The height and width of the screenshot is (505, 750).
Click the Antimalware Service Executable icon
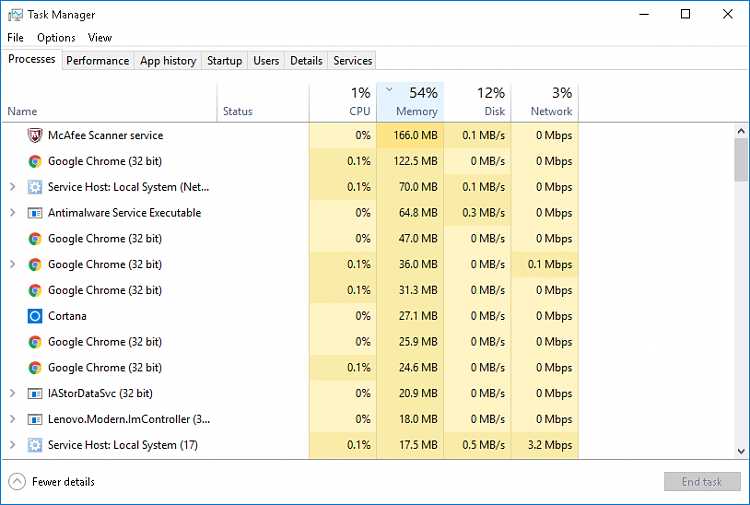[x=34, y=213]
